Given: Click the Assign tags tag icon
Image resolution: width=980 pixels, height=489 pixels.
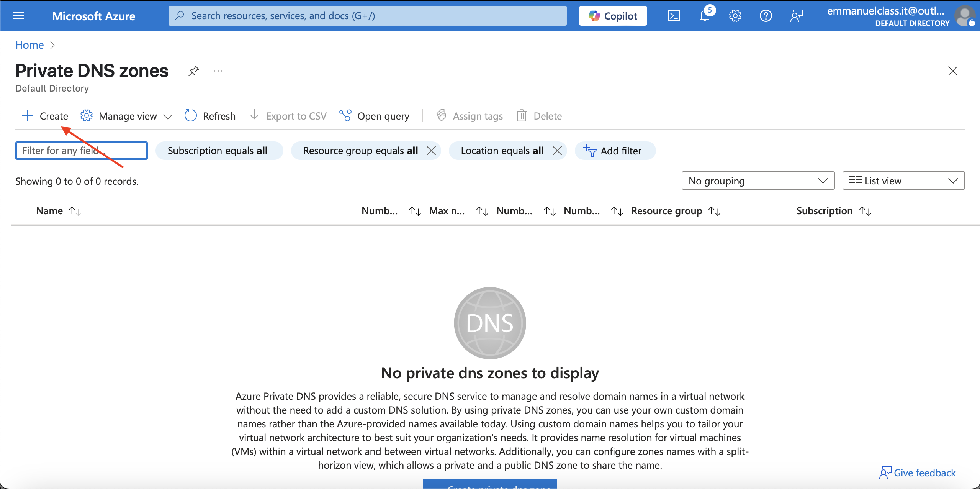Looking at the screenshot, I should [x=442, y=115].
